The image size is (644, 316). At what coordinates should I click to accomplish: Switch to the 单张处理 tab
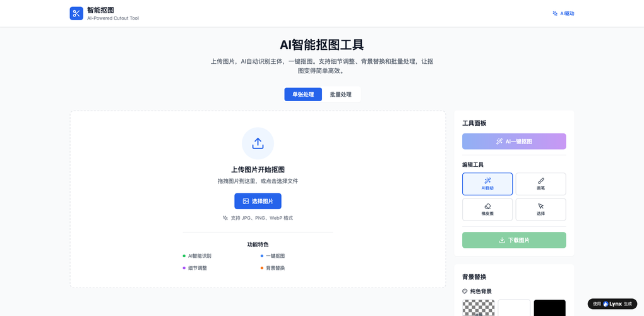click(303, 95)
